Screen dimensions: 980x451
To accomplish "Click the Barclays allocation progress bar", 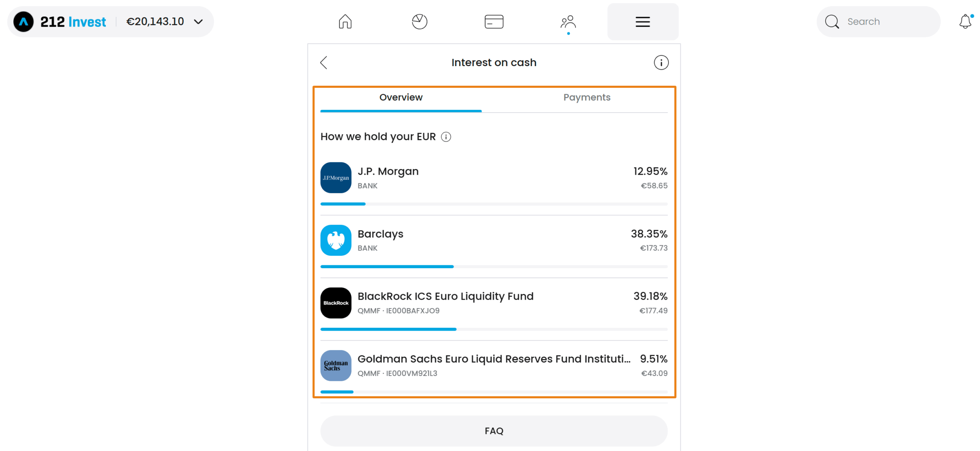I will point(494,267).
